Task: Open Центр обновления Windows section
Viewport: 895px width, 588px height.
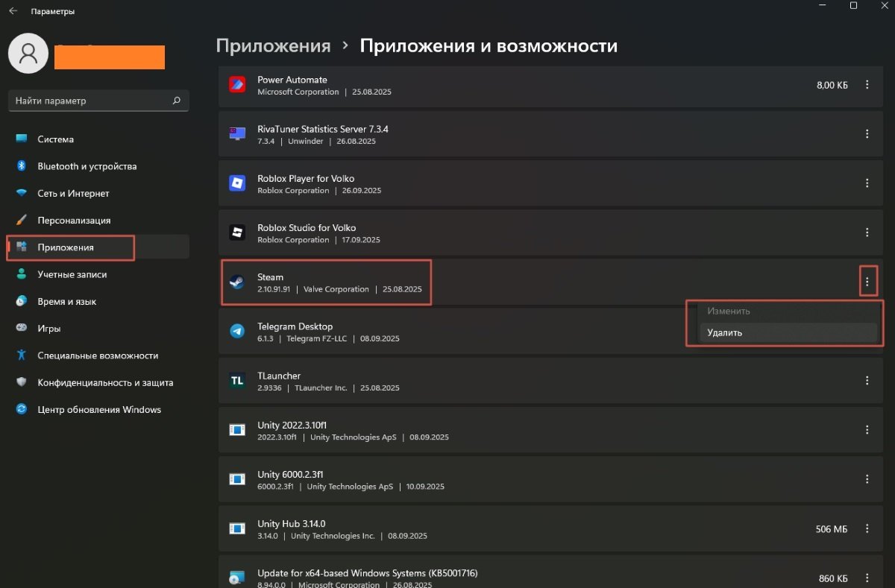Action: [99, 409]
